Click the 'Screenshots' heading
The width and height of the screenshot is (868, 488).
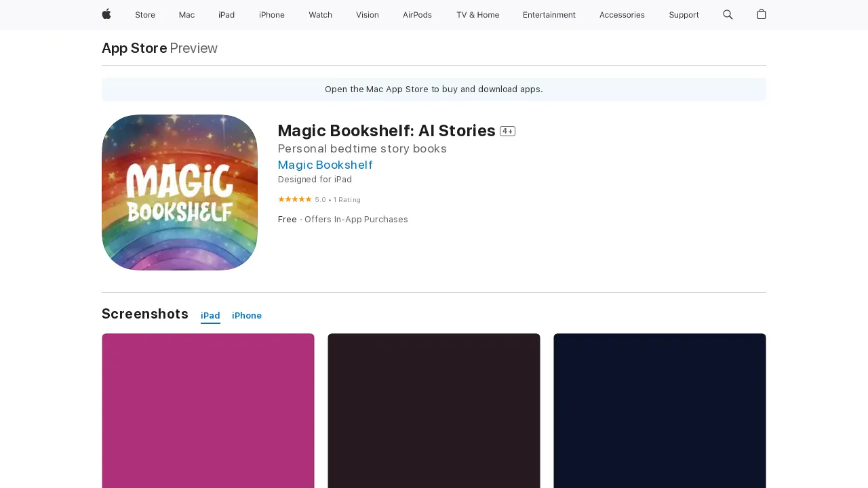click(x=145, y=314)
